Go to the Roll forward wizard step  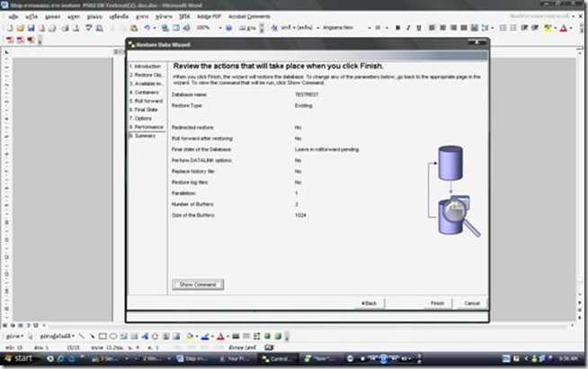(147, 101)
